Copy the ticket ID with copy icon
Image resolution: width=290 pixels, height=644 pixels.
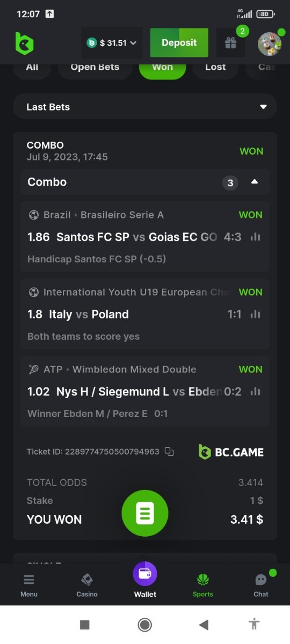[x=169, y=452]
